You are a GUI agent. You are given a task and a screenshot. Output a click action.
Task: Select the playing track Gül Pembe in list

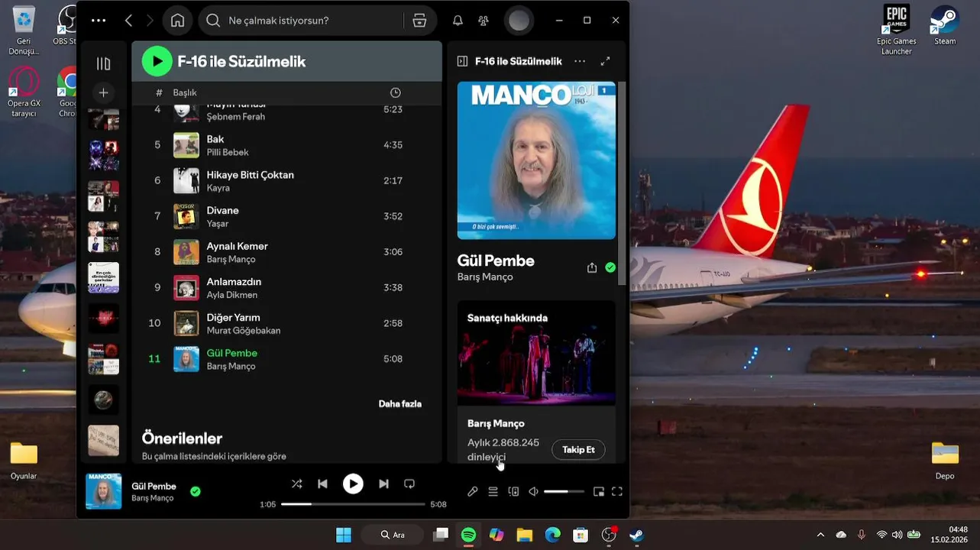tap(286, 359)
